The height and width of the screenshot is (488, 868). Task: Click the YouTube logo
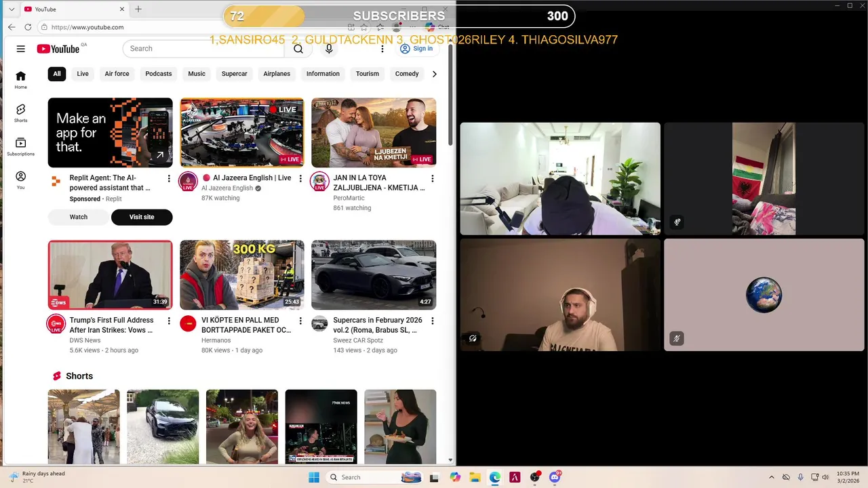(58, 49)
